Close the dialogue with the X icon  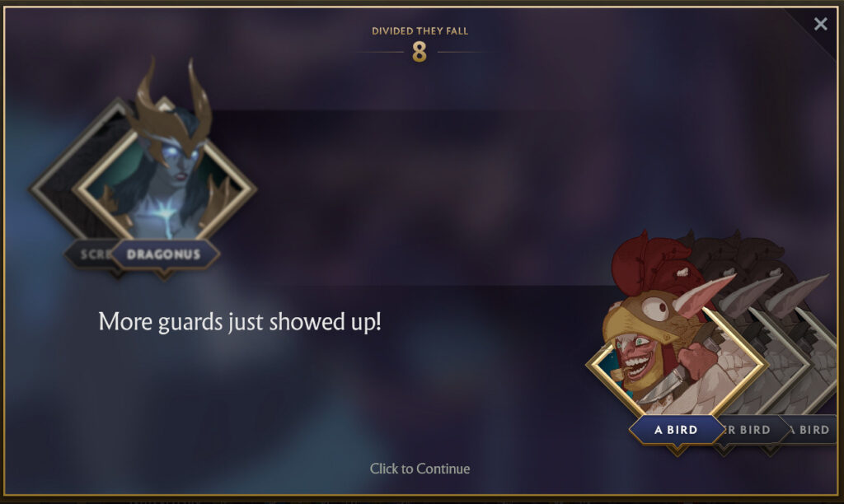click(820, 24)
